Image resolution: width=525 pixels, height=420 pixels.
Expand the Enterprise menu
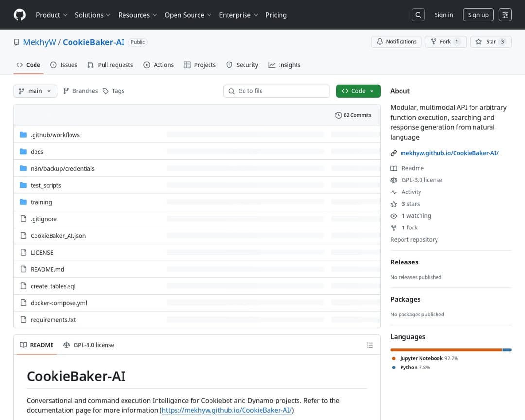238,15
